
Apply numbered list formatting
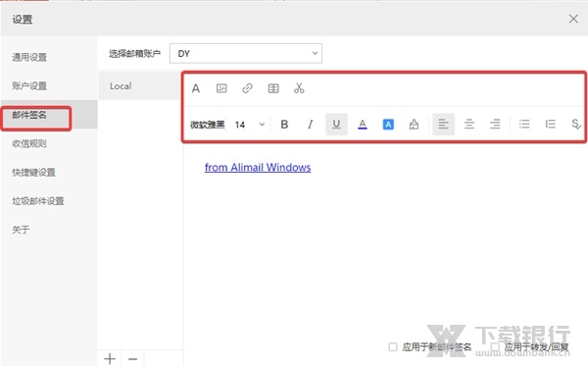click(x=550, y=125)
